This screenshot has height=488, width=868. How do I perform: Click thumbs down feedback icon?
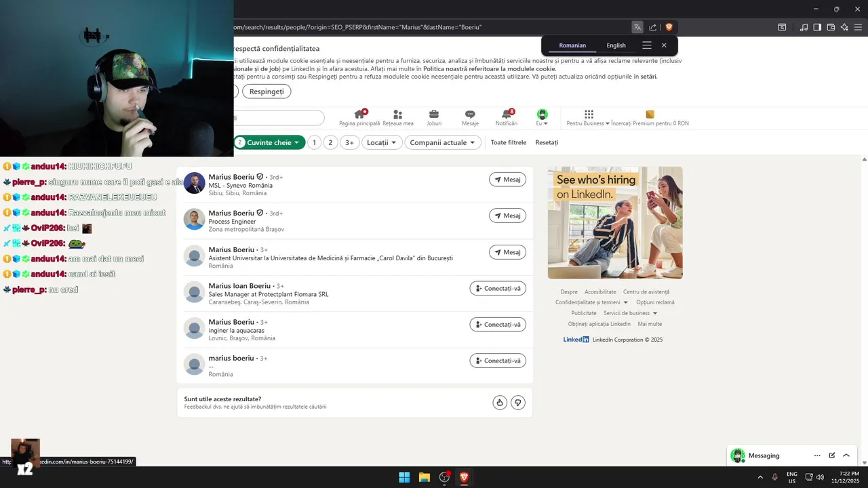tap(518, 403)
